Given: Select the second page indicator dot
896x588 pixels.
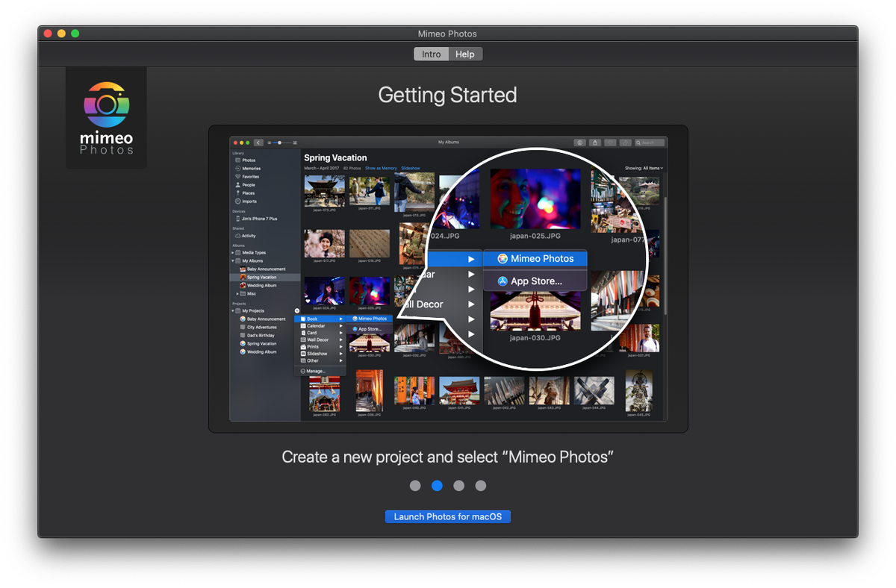Looking at the screenshot, I should click(x=437, y=486).
